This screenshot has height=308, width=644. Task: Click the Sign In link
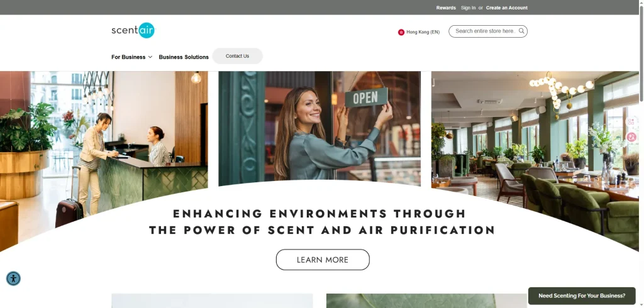[x=468, y=8]
